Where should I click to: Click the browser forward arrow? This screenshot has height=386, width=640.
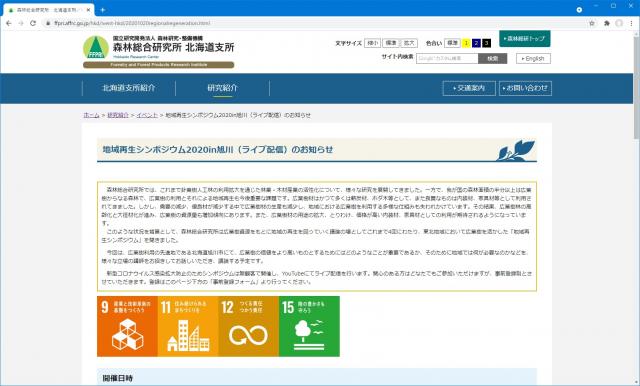(21, 23)
